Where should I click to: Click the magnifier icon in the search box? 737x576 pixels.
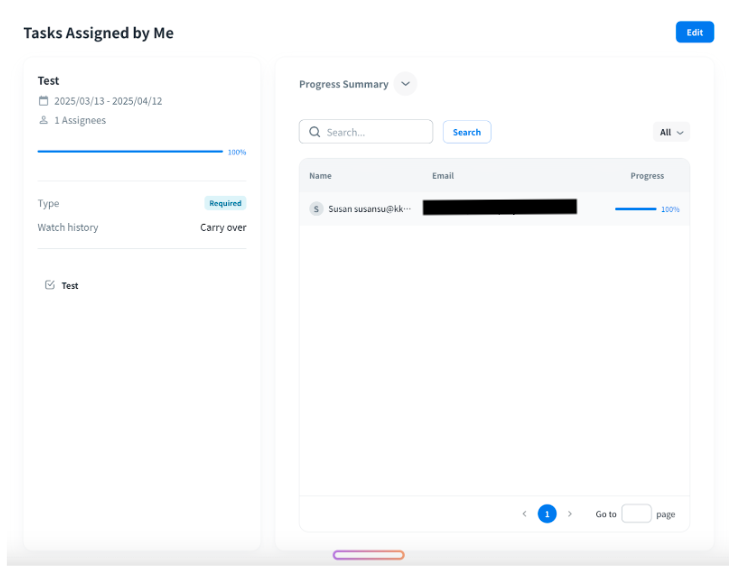pyautogui.click(x=315, y=132)
